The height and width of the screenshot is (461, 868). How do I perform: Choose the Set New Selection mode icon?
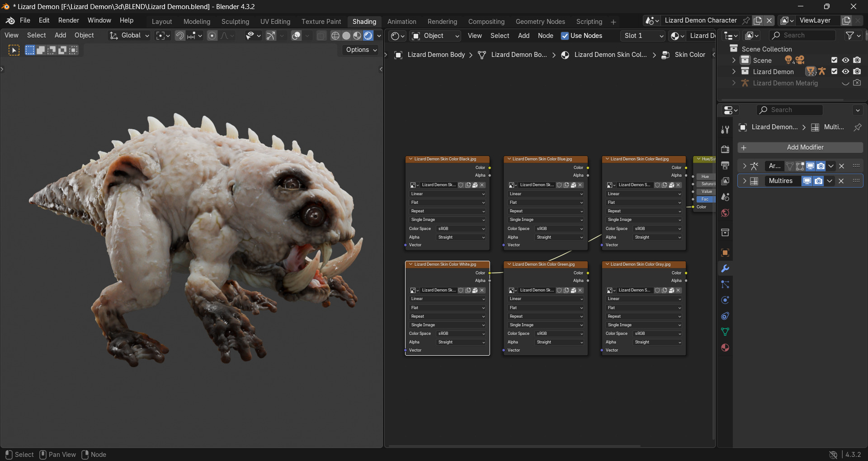30,50
